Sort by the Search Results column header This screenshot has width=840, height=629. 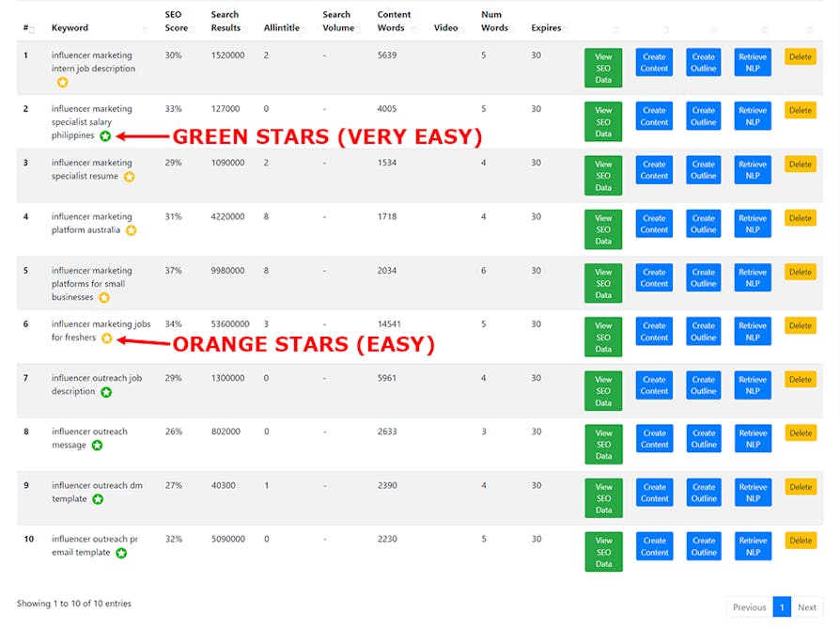coord(225,22)
